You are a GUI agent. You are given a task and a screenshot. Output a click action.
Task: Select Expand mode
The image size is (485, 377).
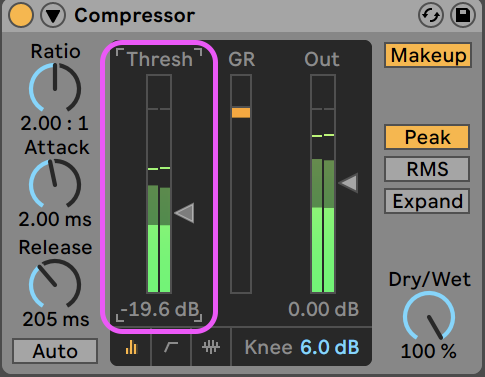pos(427,201)
